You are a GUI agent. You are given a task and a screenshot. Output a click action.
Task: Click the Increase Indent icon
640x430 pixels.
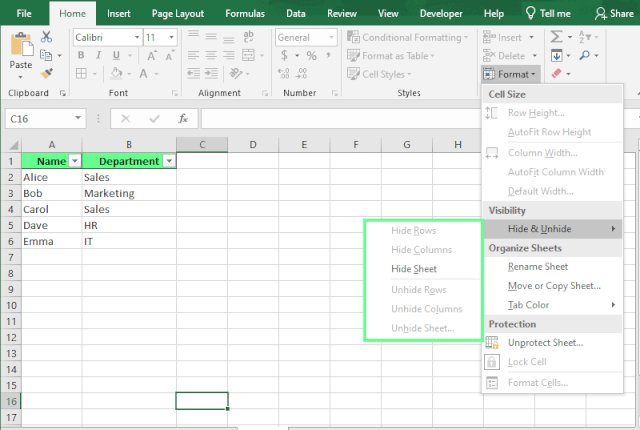coord(211,73)
